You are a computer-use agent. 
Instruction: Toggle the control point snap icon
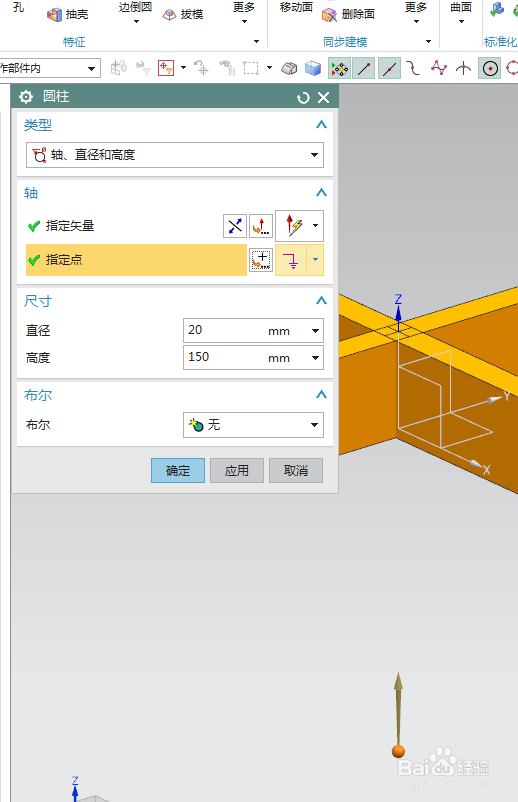(413, 68)
